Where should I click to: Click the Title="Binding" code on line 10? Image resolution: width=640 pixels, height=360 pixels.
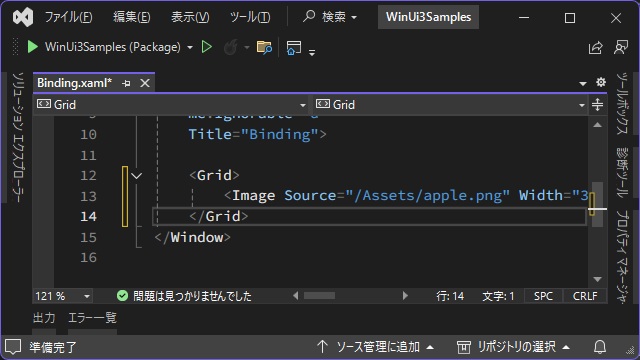point(257,134)
